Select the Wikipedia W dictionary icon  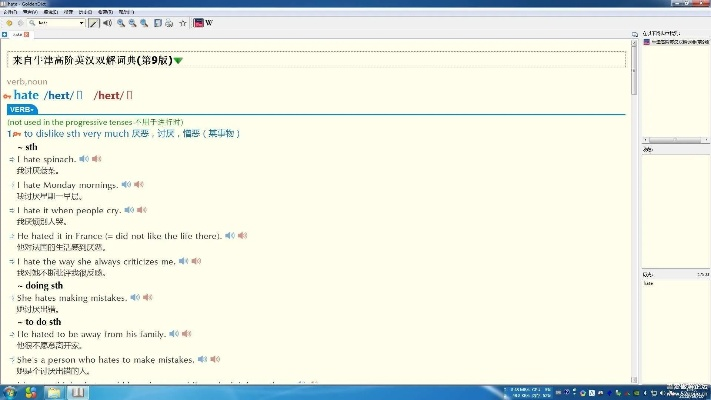[209, 23]
